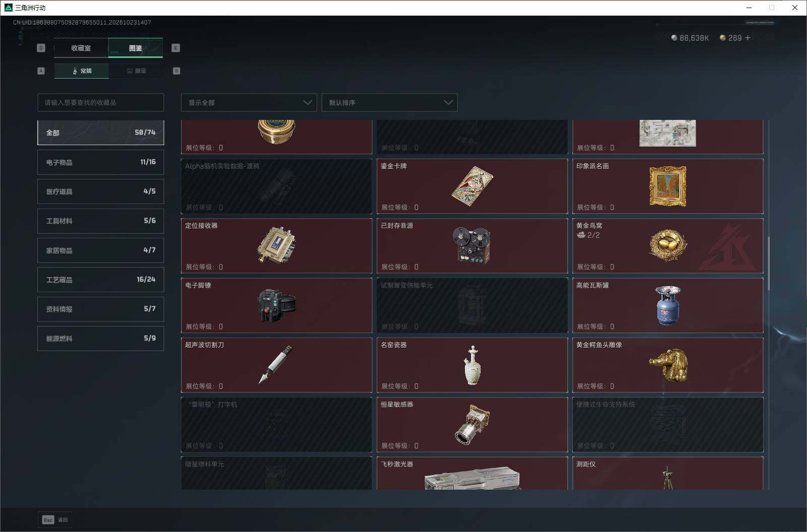Filter by 电子物品 category
The height and width of the screenshot is (532, 807).
coord(101,162)
